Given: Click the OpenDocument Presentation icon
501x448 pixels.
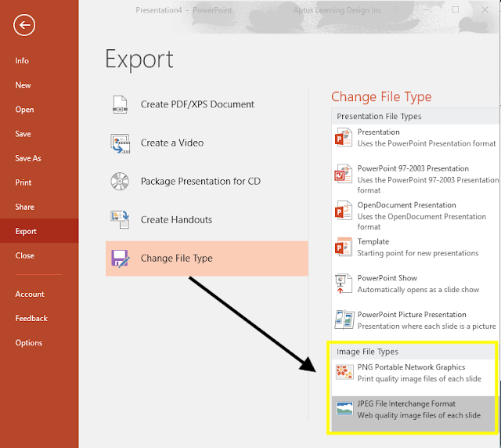Looking at the screenshot, I should point(344,211).
